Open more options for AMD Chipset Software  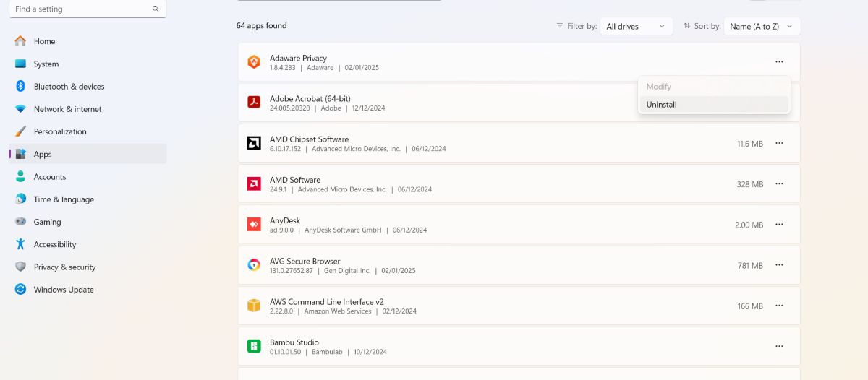(779, 143)
